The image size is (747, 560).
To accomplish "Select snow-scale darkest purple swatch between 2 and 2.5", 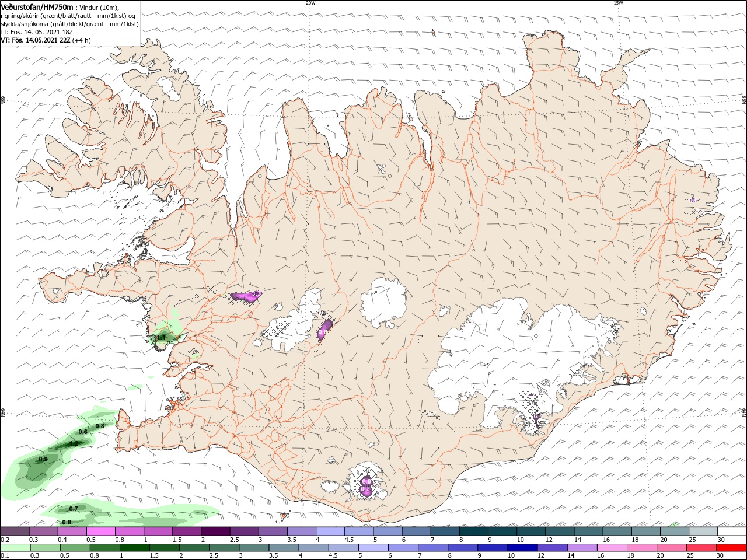I will coord(217,531).
